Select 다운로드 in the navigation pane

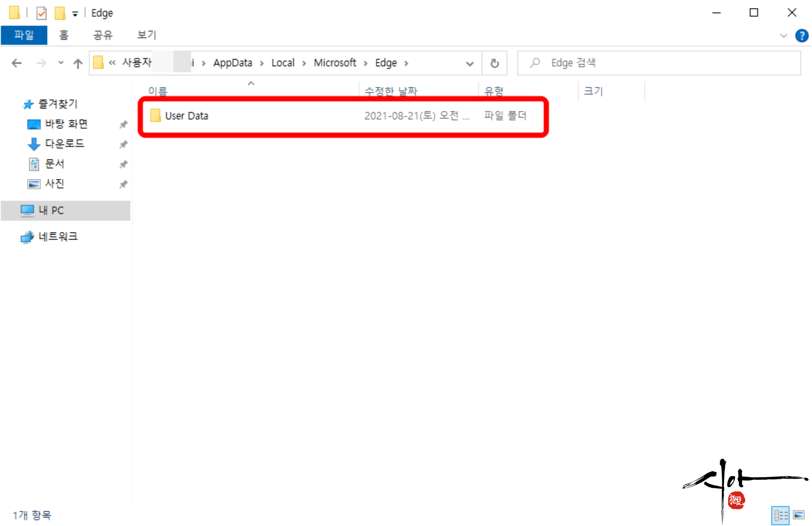coord(64,144)
